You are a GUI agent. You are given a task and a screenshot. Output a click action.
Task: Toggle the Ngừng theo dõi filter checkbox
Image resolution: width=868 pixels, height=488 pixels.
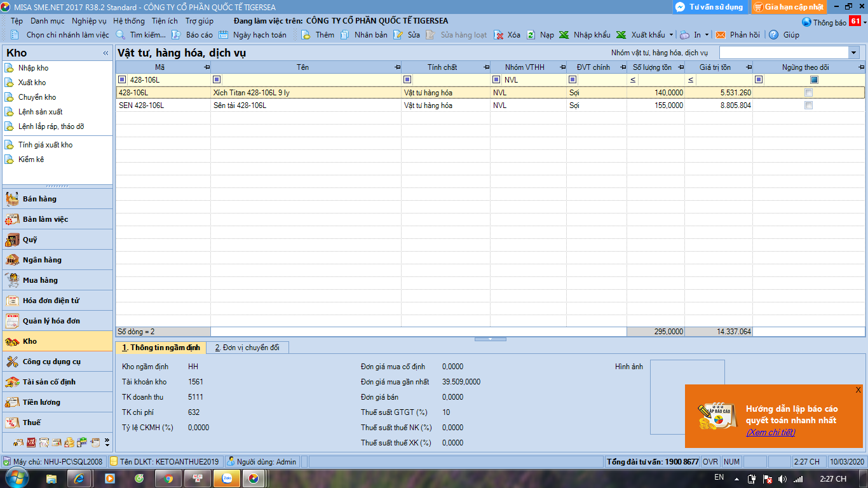[x=814, y=79]
